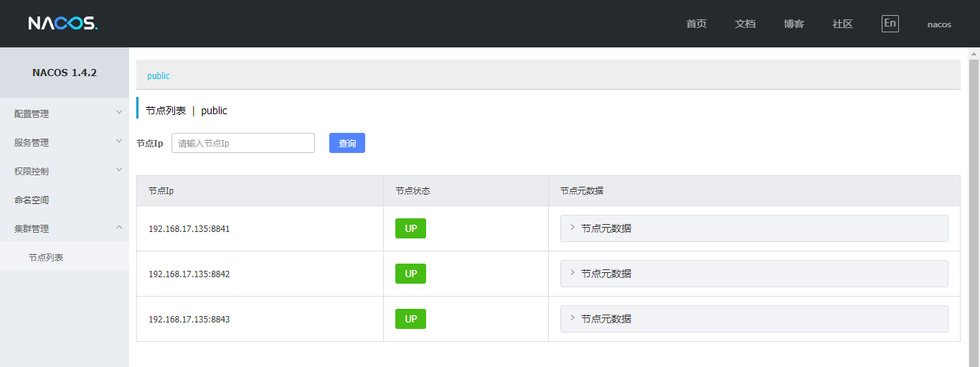Expand 权限控制 menu chevron
Image resolution: width=980 pixels, height=367 pixels.
(x=119, y=170)
